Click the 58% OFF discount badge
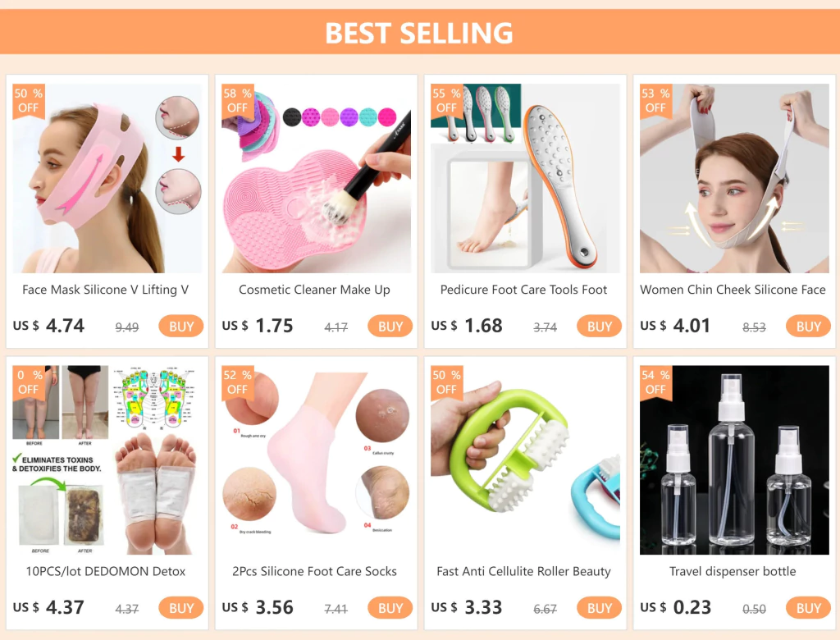This screenshot has height=640, width=840. pos(237,101)
